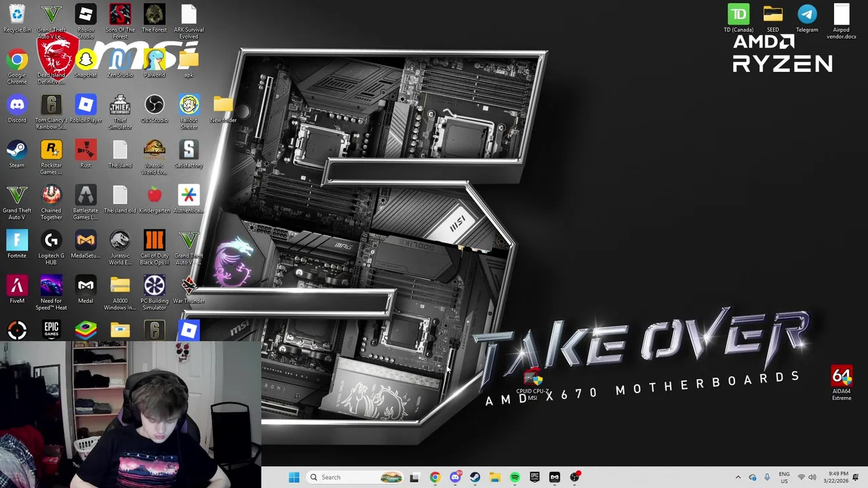The width and height of the screenshot is (868, 488).
Task: Open the 9:49 PM clock calendar
Action: click(835, 477)
